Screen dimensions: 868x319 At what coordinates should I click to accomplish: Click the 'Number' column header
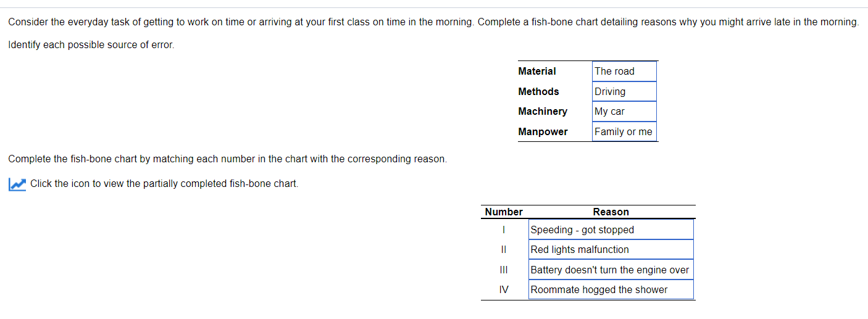tap(504, 212)
